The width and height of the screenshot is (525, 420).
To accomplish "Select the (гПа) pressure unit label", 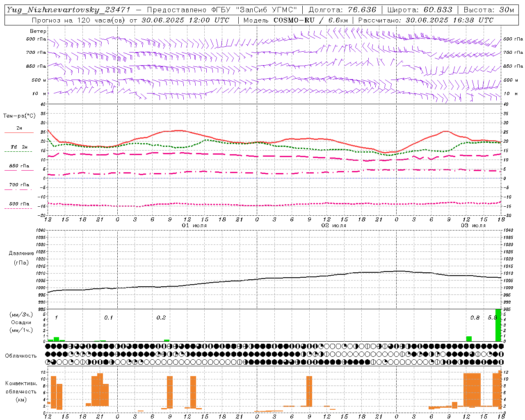I will tap(21, 263).
